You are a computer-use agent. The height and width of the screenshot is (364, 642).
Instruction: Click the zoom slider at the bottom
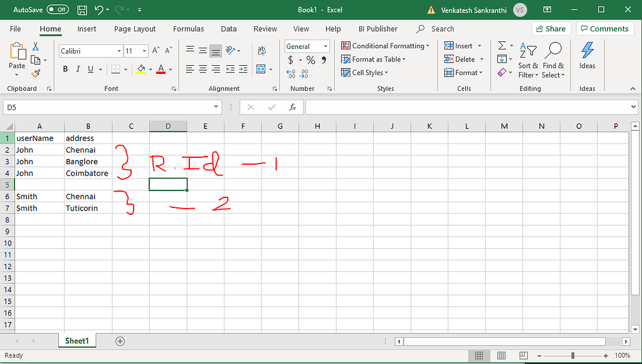(x=574, y=355)
